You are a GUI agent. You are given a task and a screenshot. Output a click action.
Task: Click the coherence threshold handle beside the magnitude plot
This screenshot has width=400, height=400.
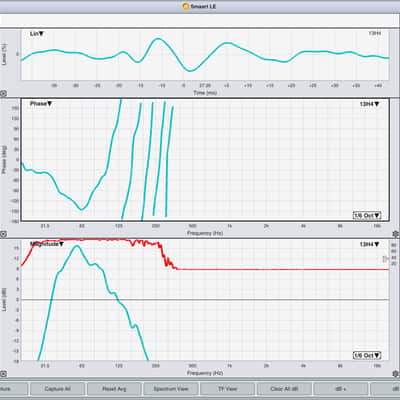click(x=385, y=259)
